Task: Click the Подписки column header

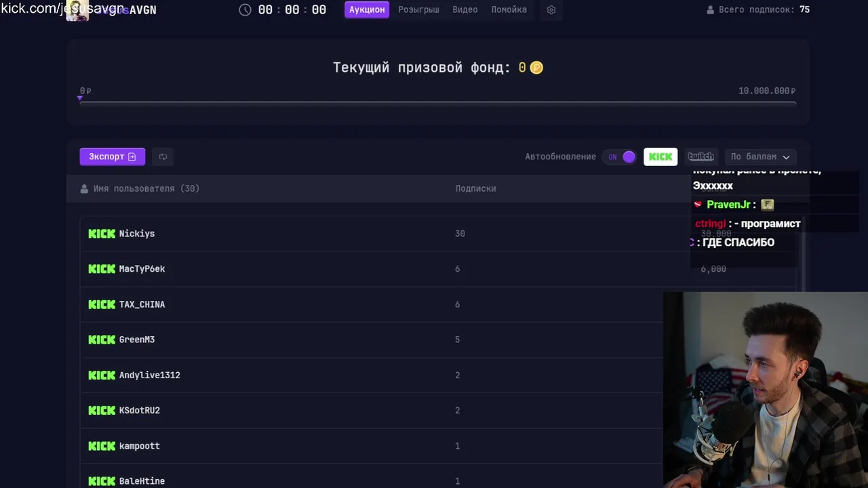Action: coord(475,188)
